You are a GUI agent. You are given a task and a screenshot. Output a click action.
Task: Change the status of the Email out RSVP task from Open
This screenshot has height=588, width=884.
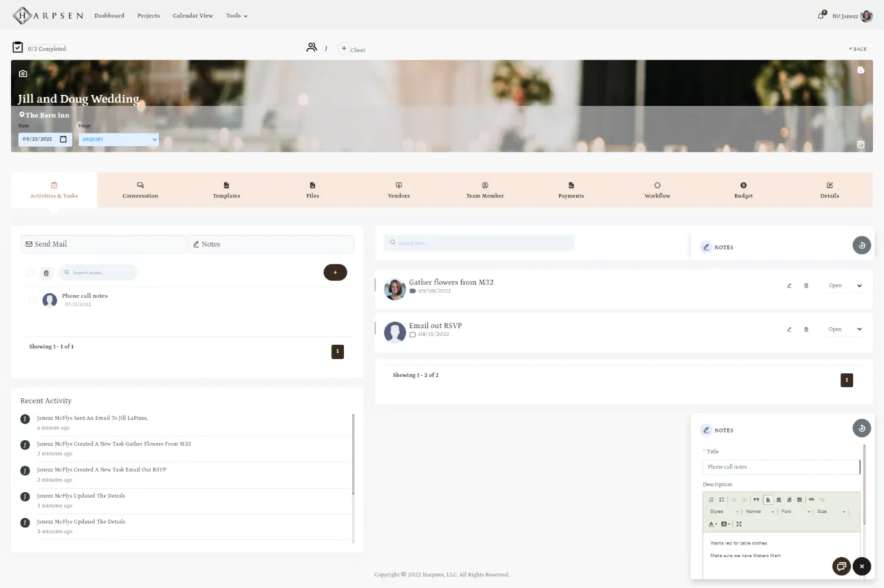coord(844,329)
